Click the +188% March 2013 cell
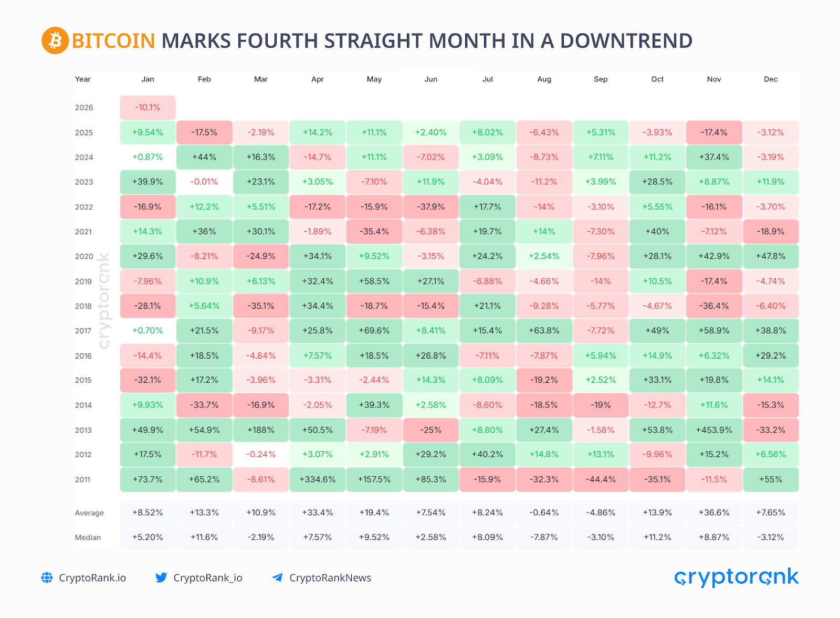This screenshot has height=618, width=840. (261, 430)
